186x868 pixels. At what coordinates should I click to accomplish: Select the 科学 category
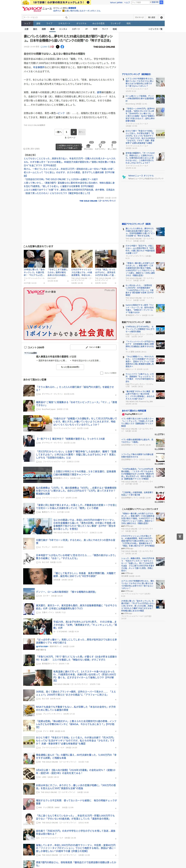click(x=95, y=29)
